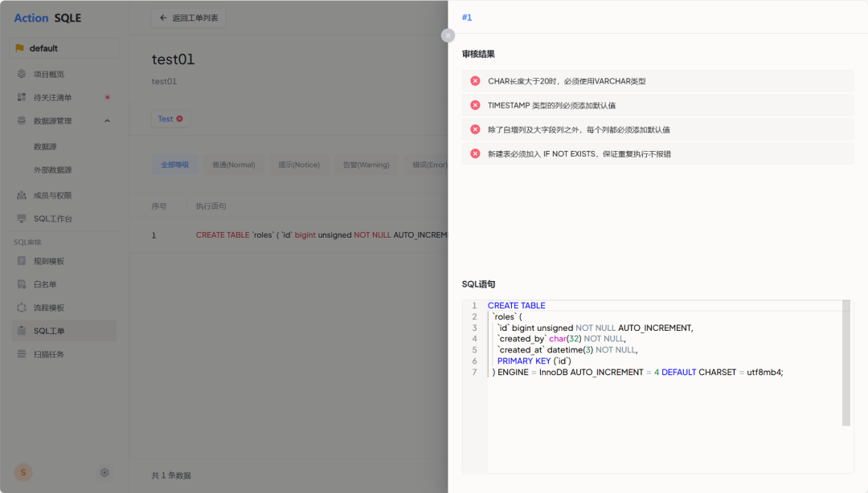Filter by 告警(Warning) level
The height and width of the screenshot is (493, 868).
pos(366,165)
